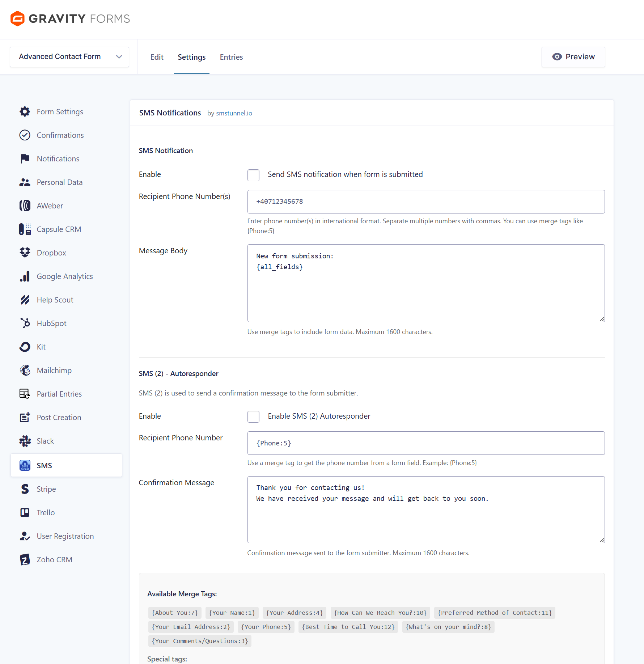Select the Dropbox integration icon

coord(25,253)
